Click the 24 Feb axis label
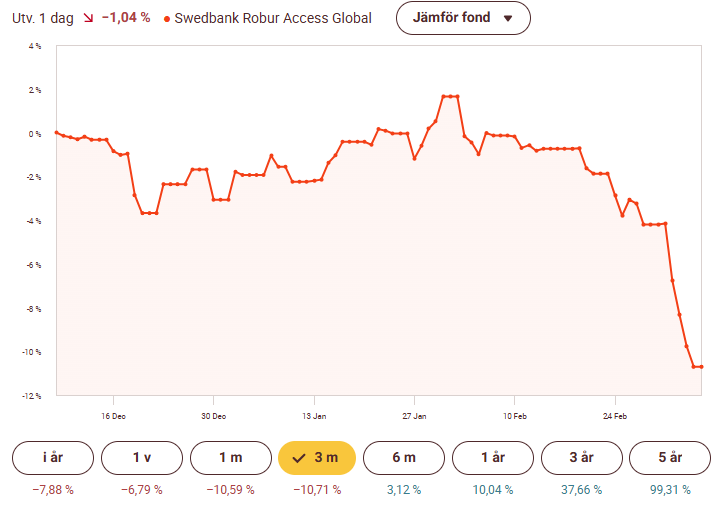This screenshot has height=521, width=727. click(615, 415)
